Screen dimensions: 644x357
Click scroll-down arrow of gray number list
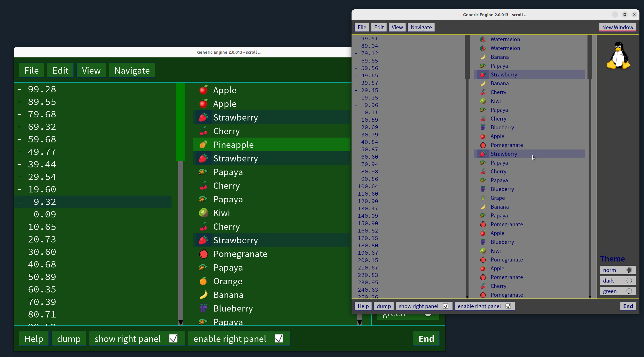(x=467, y=297)
